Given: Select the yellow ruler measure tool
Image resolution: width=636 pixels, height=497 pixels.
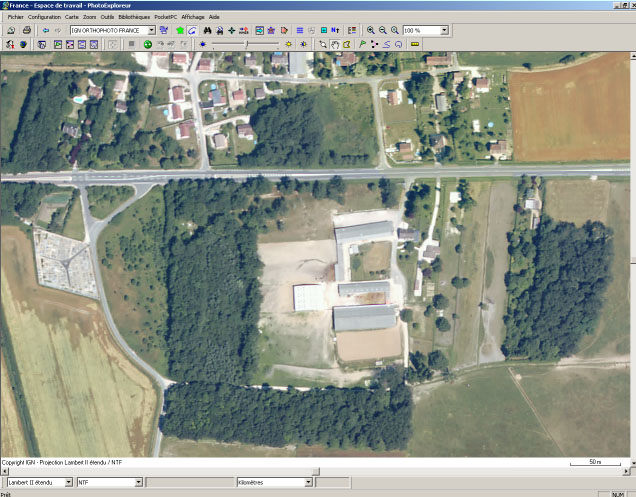Looking at the screenshot, I should click(x=415, y=44).
